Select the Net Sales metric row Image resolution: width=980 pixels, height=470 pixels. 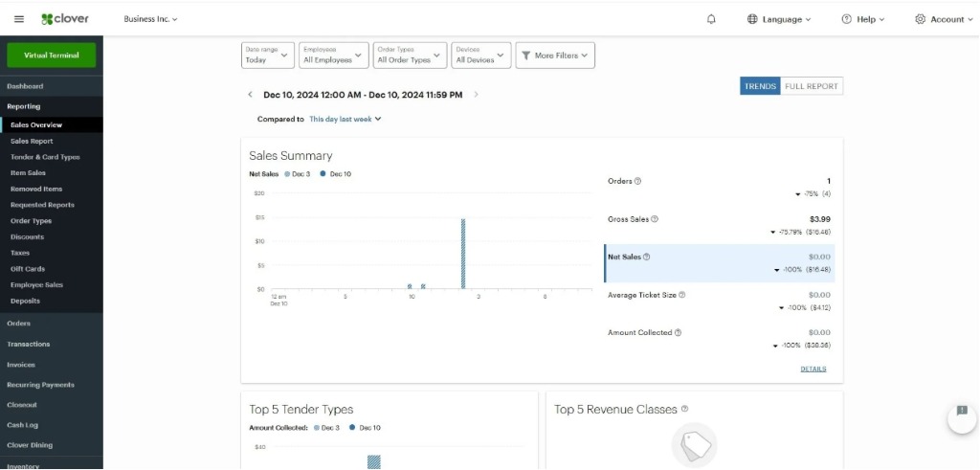pos(719,263)
